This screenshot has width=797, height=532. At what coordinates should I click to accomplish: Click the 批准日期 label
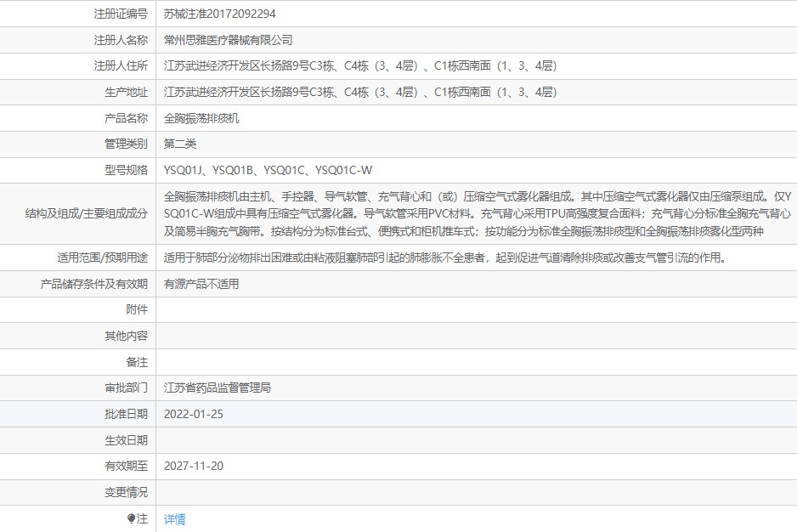coord(126,414)
